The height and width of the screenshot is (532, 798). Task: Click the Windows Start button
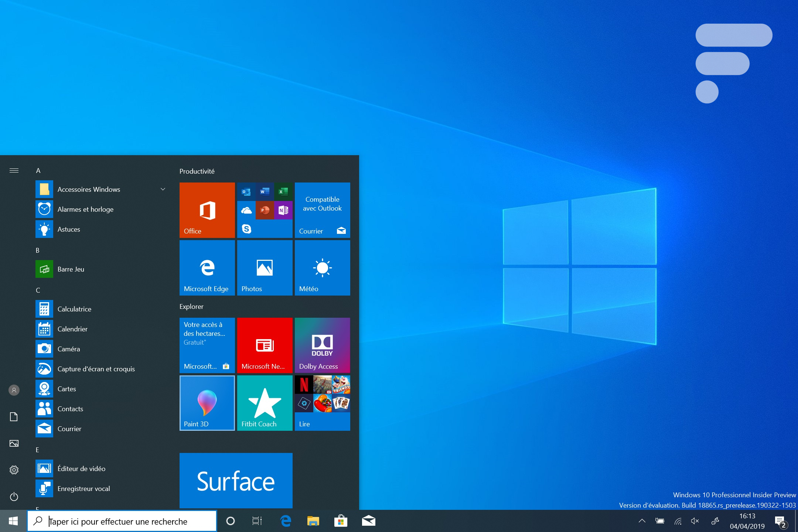click(13, 521)
